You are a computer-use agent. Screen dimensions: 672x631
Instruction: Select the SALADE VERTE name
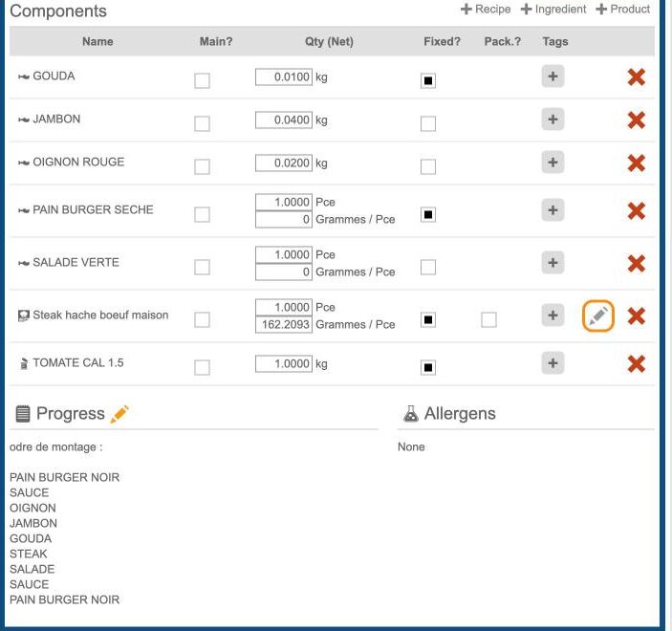76,262
